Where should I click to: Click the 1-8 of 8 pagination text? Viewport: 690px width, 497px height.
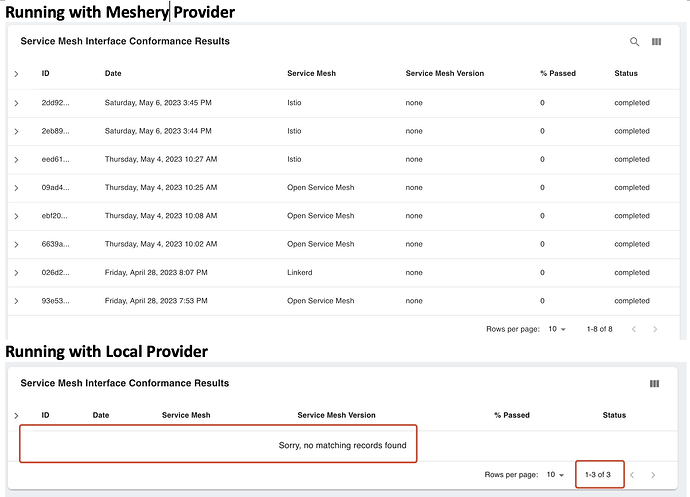[599, 329]
